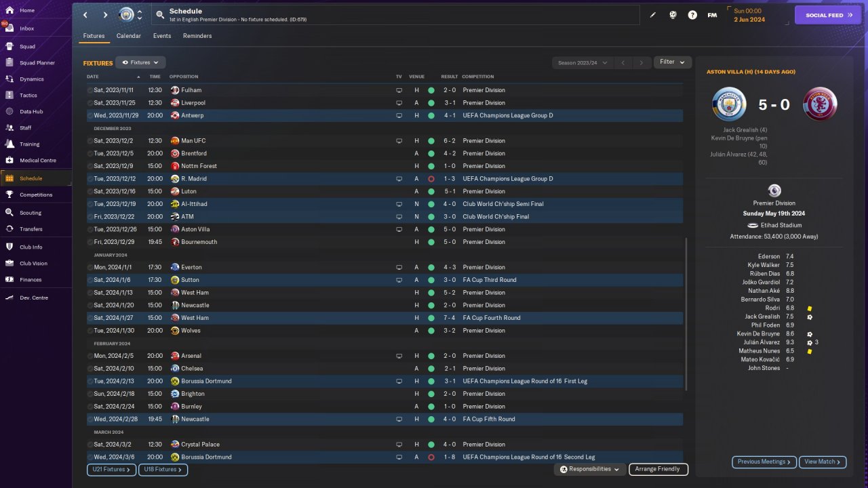
Task: Open the Inbox from the sidebar
Action: click(x=27, y=28)
